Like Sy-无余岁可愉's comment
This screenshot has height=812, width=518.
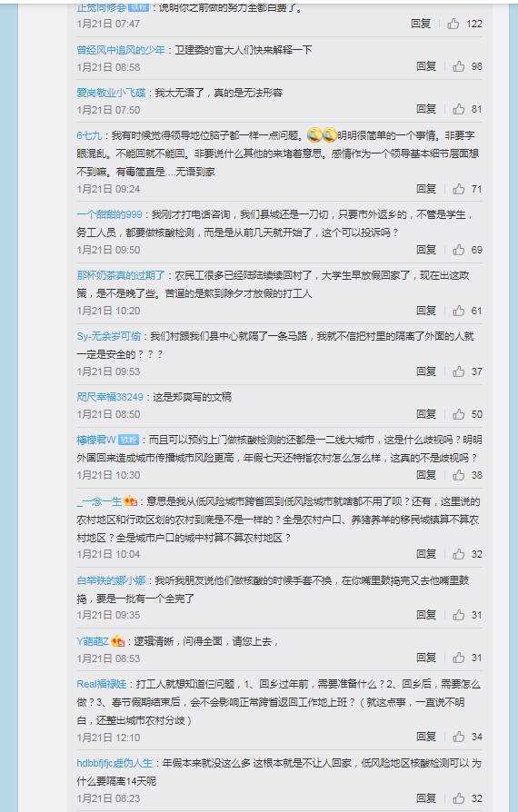pyautogui.click(x=458, y=371)
